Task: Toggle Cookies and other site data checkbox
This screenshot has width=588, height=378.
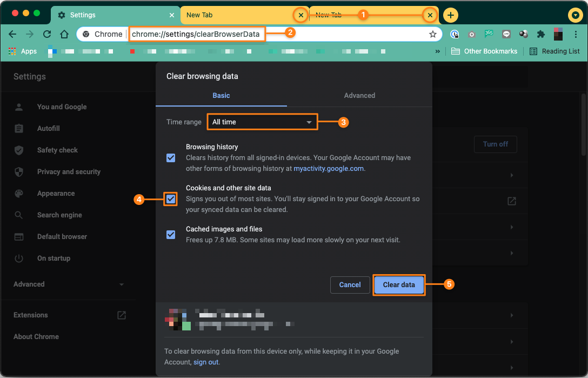Action: coord(171,198)
